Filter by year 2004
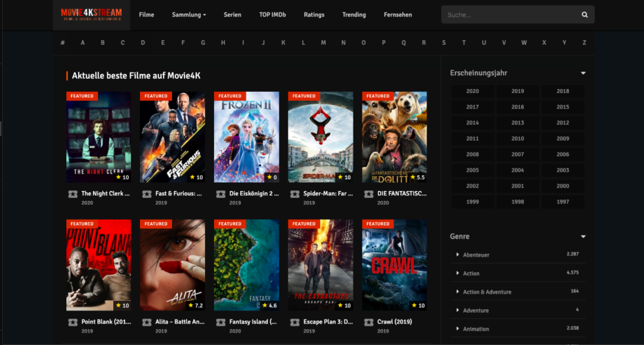Viewport: 644px width, 345px height. point(518,170)
